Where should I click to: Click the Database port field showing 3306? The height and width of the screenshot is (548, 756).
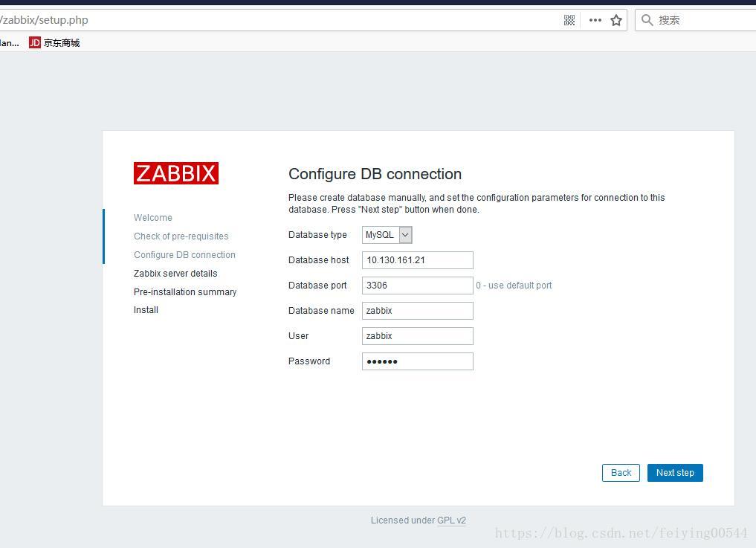pyautogui.click(x=418, y=285)
